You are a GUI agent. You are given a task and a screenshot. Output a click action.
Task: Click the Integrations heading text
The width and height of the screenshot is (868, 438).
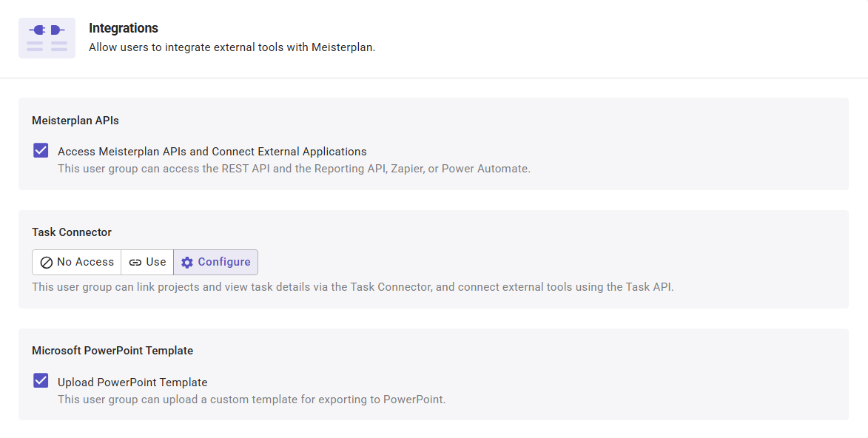pos(124,28)
